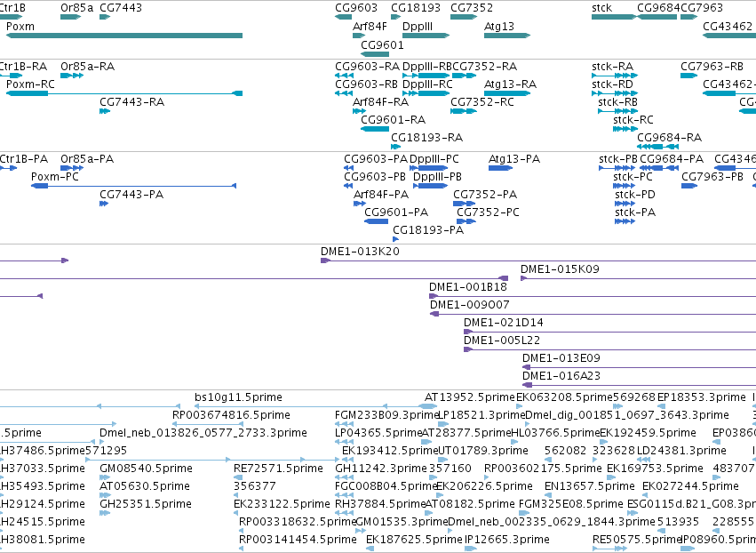Click the CG9601-PA protein label
Viewport: 756px width, 553px height.
pyautogui.click(x=396, y=212)
